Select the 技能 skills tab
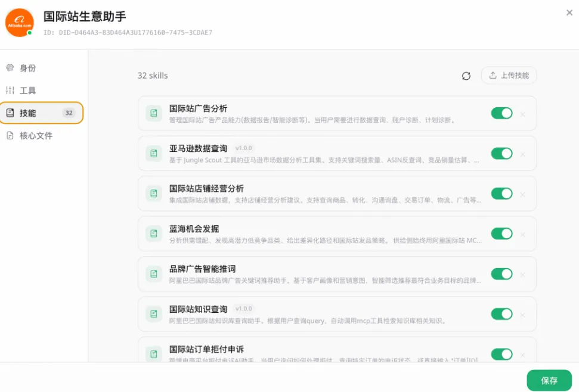This screenshot has height=392, width=579. pyautogui.click(x=42, y=113)
